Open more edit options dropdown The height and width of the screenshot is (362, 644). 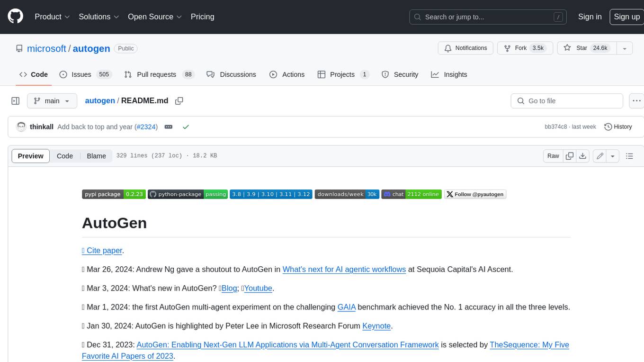(x=613, y=156)
